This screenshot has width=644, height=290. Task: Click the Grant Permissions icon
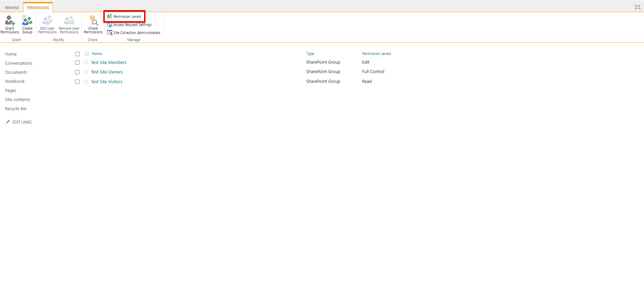click(10, 21)
